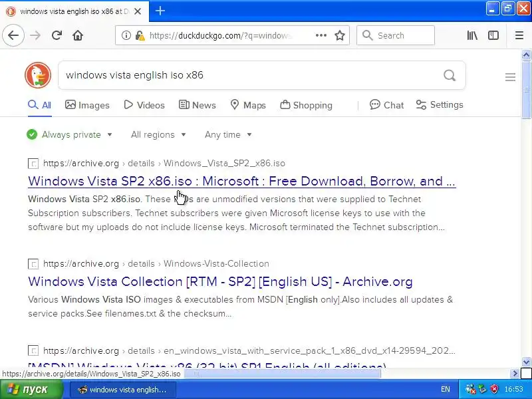Open Windows Vista SP2 x86.iso result link
Screen dimensions: 532x399
click(241, 181)
